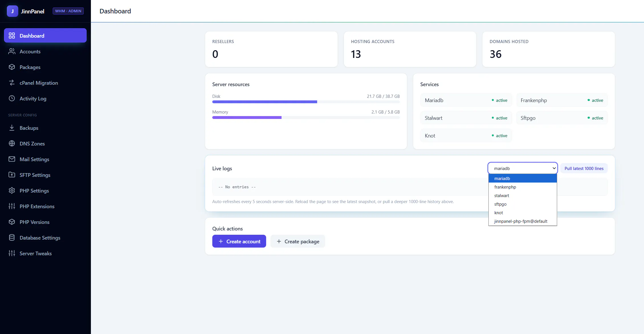
Task: Go to Activity Log page
Action: (45, 98)
